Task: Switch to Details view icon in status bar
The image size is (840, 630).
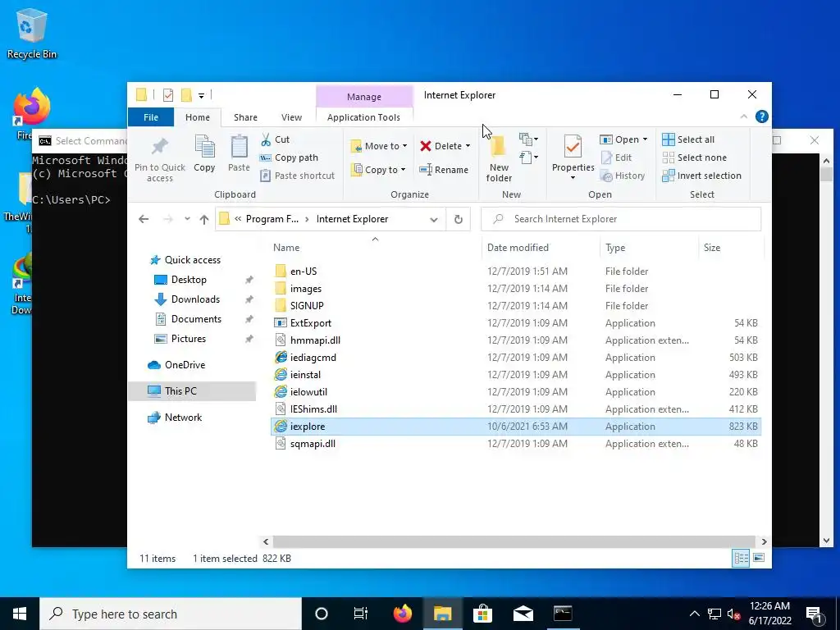Action: click(741, 558)
